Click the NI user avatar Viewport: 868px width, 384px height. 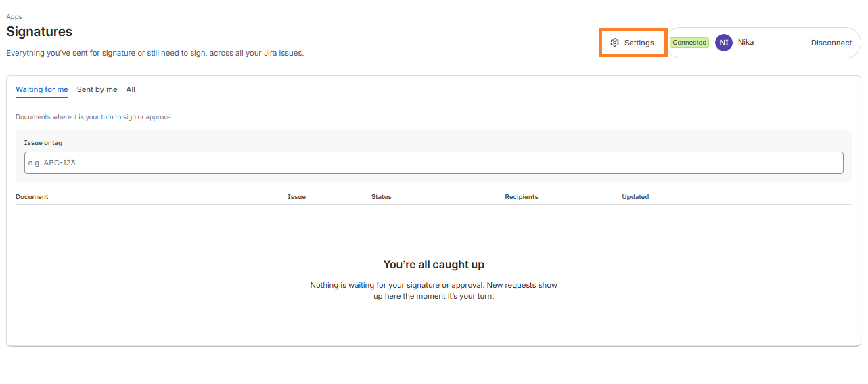pyautogui.click(x=724, y=43)
